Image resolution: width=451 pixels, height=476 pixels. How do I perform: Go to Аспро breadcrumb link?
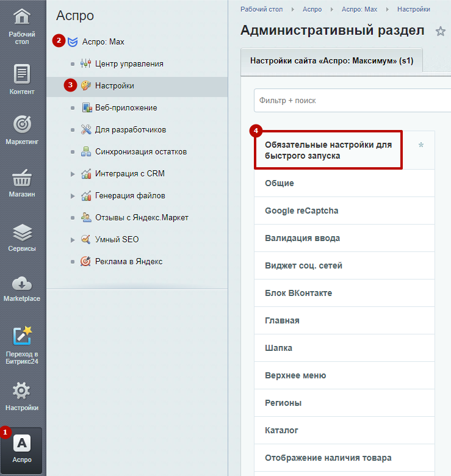pyautogui.click(x=312, y=9)
